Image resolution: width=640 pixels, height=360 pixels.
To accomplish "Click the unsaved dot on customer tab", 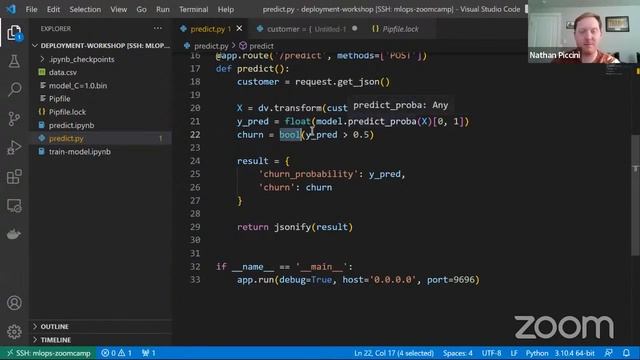I will [x=355, y=29].
